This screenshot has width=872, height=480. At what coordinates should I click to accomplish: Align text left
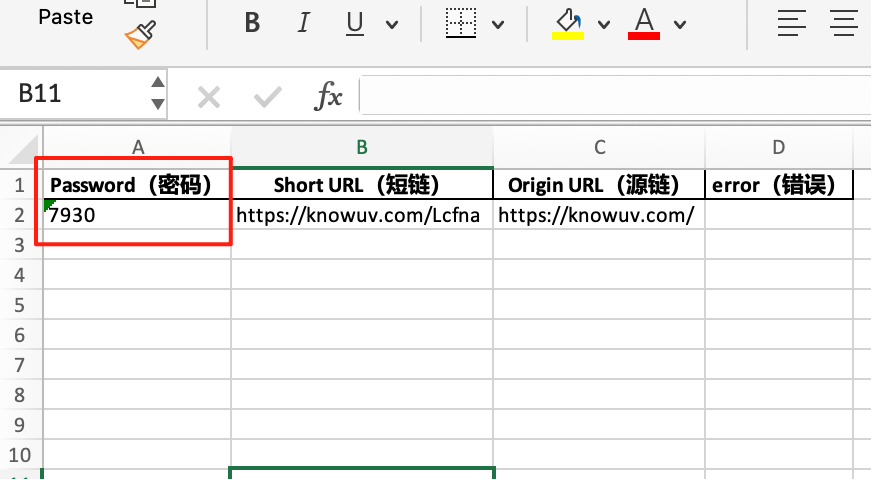[x=791, y=23]
